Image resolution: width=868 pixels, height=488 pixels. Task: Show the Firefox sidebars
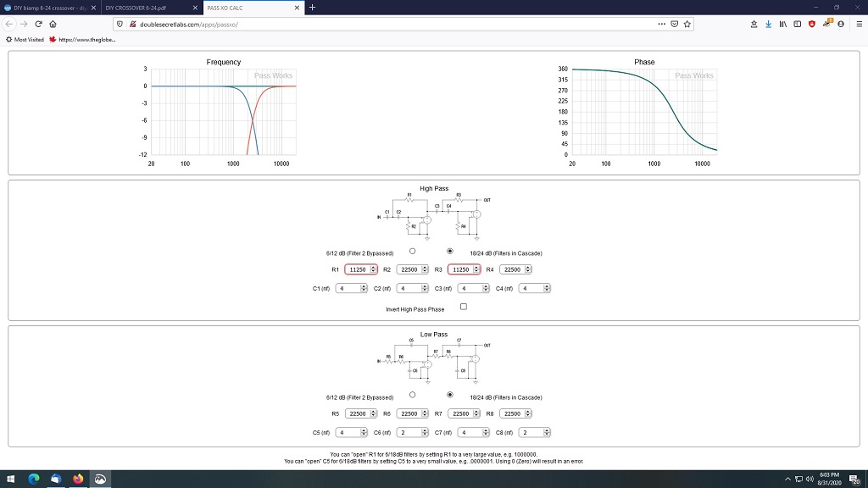(797, 24)
